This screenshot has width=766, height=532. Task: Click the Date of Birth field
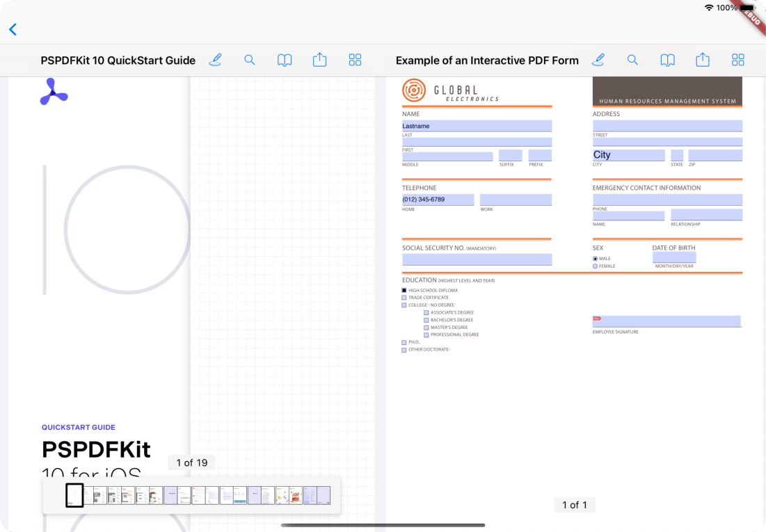point(673,258)
